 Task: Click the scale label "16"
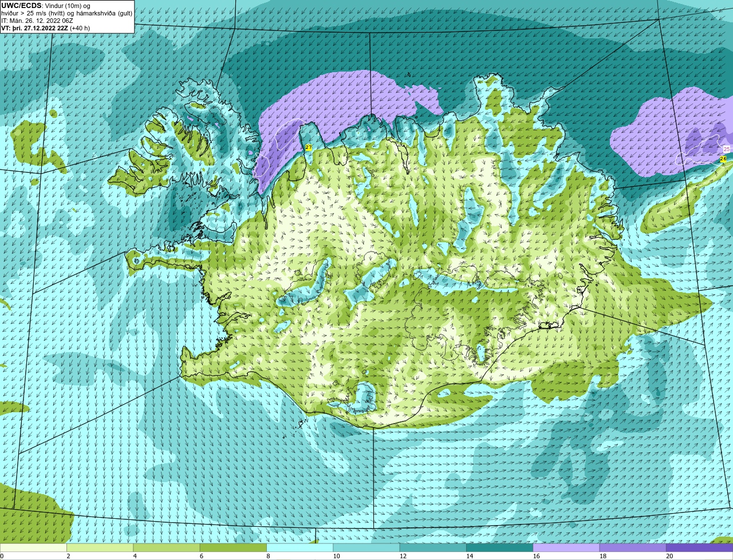pyautogui.click(x=536, y=555)
